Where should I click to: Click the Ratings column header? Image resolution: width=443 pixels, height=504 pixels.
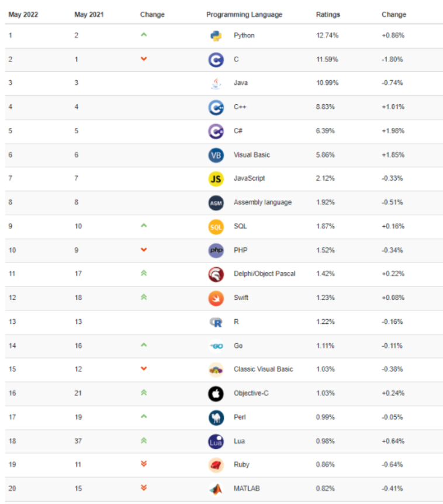(328, 15)
